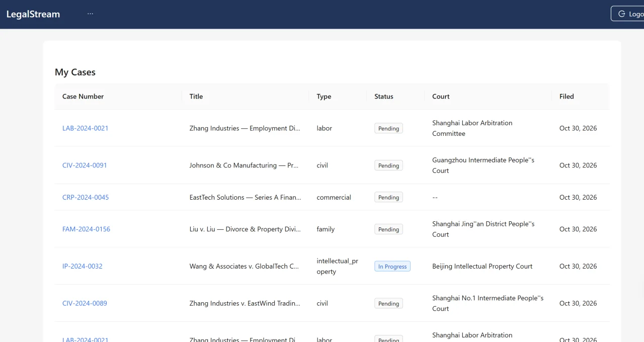This screenshot has height=342, width=644.
Task: Click title Liu v. Liu — Divorce
Action: tap(245, 229)
